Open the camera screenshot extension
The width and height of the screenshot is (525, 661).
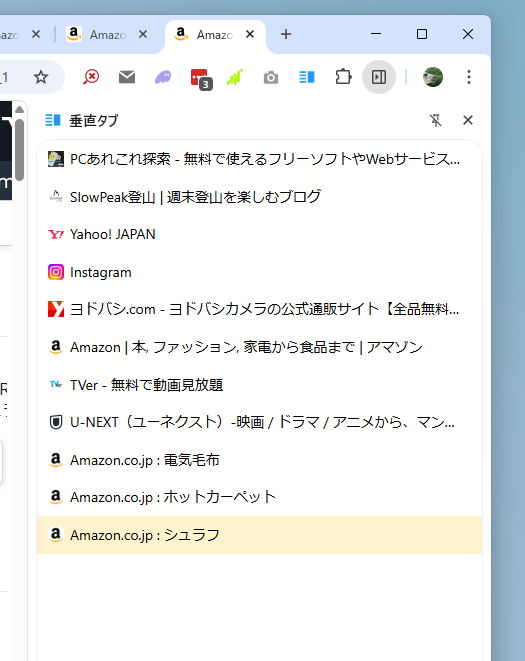coord(271,78)
